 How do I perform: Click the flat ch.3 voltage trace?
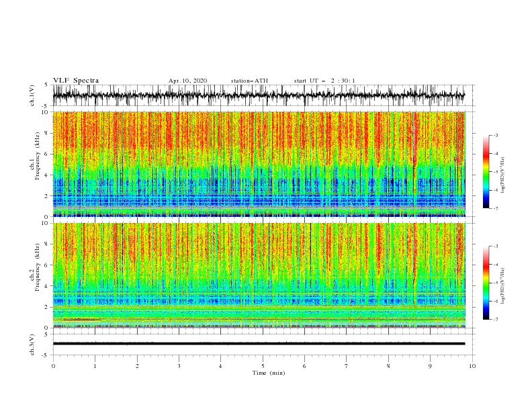259,344
